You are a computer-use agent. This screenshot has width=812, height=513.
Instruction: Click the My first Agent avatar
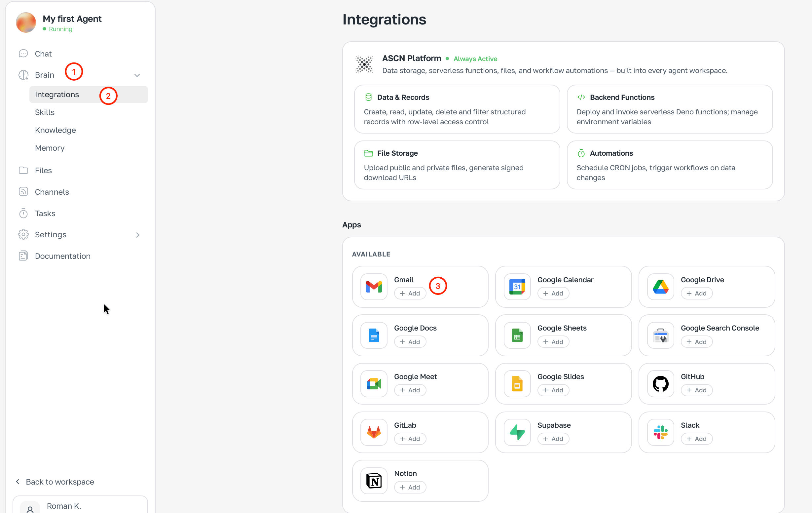pos(26,22)
